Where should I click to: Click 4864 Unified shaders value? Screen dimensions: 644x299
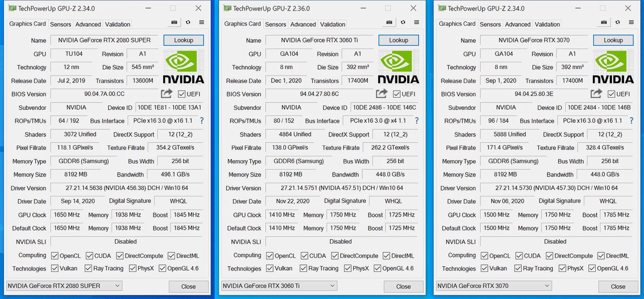[x=295, y=134]
